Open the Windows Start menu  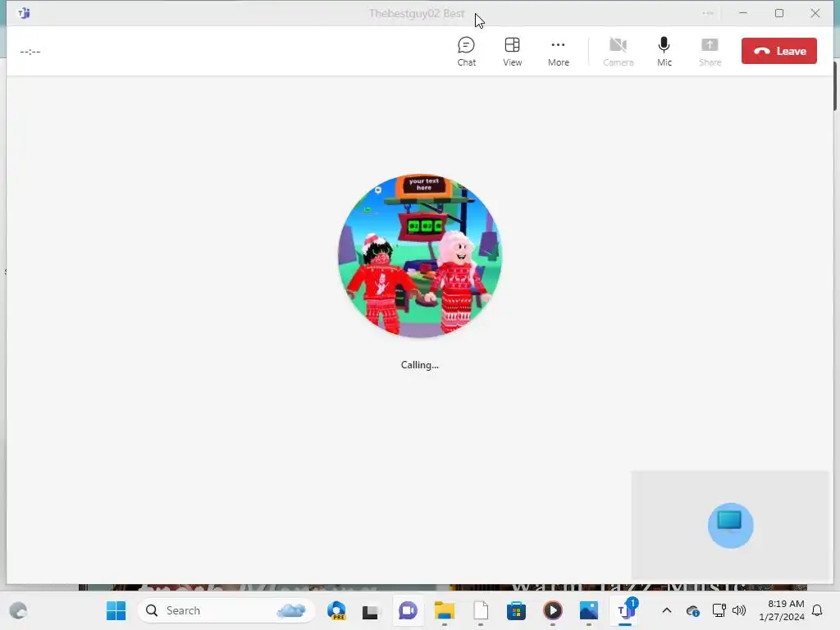click(116, 610)
